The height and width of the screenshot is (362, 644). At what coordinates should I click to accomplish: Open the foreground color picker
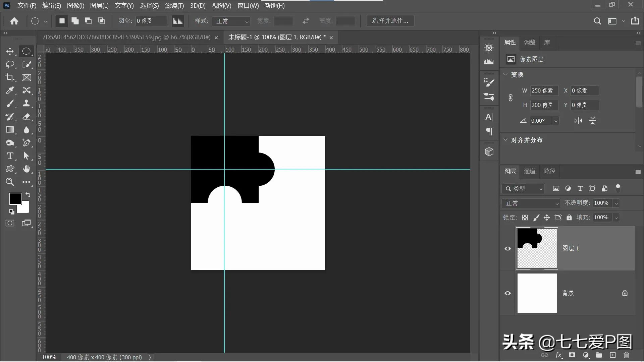[15, 198]
